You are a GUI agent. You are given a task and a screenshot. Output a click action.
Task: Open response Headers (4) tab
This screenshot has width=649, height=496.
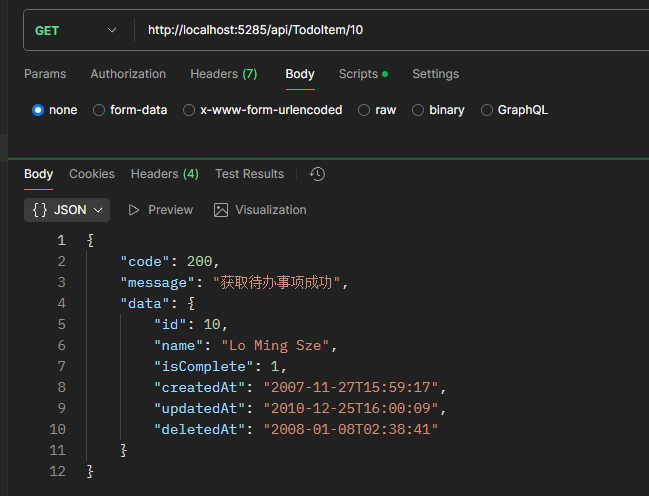164,174
